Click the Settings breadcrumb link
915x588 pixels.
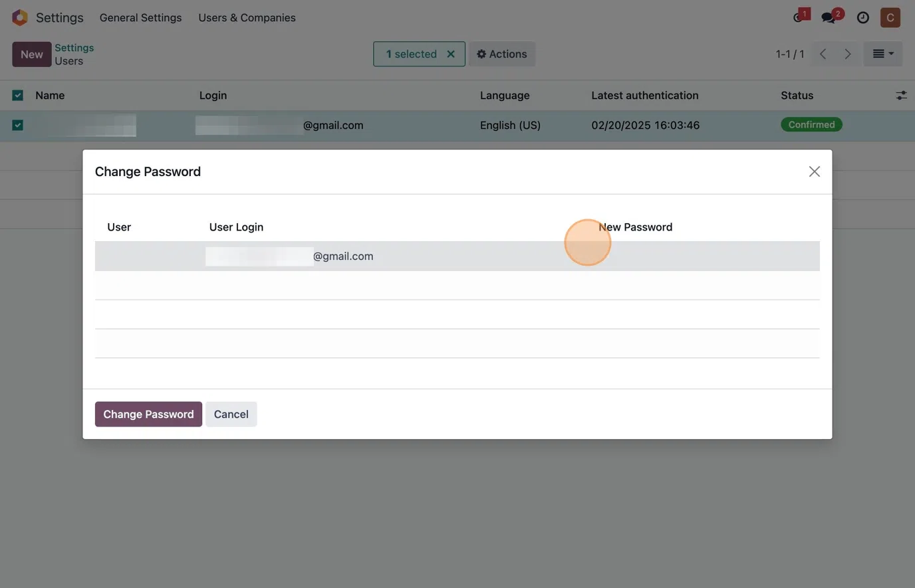pos(74,48)
